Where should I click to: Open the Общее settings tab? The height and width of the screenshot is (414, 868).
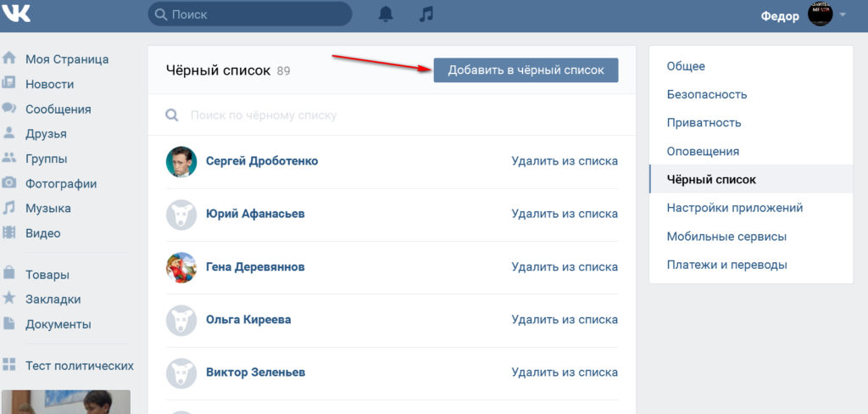tap(751, 66)
